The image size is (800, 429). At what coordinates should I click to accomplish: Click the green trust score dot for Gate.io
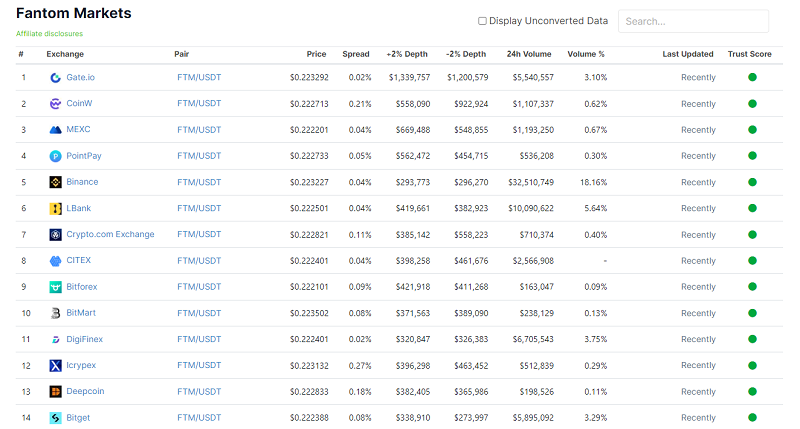[x=752, y=77]
